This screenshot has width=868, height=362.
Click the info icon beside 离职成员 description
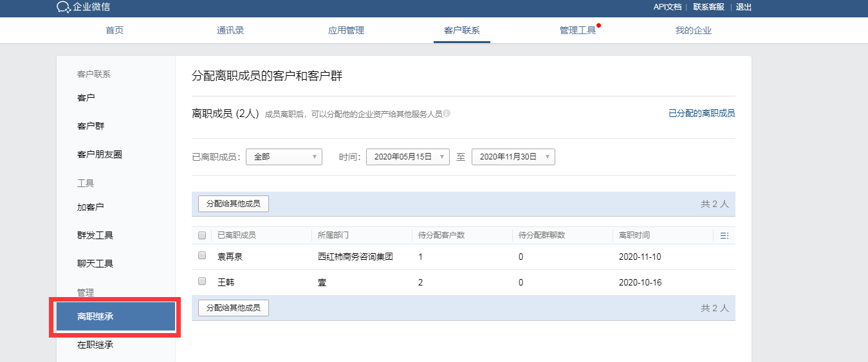[x=447, y=114]
